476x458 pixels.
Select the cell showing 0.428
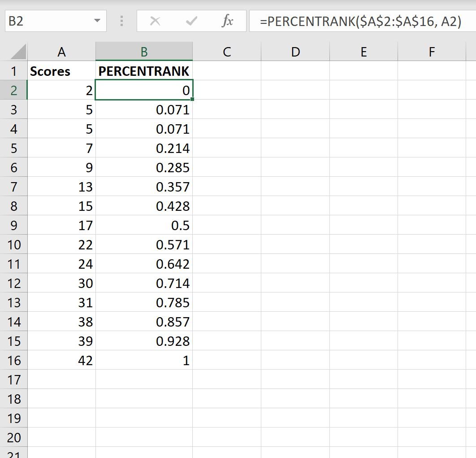point(144,206)
